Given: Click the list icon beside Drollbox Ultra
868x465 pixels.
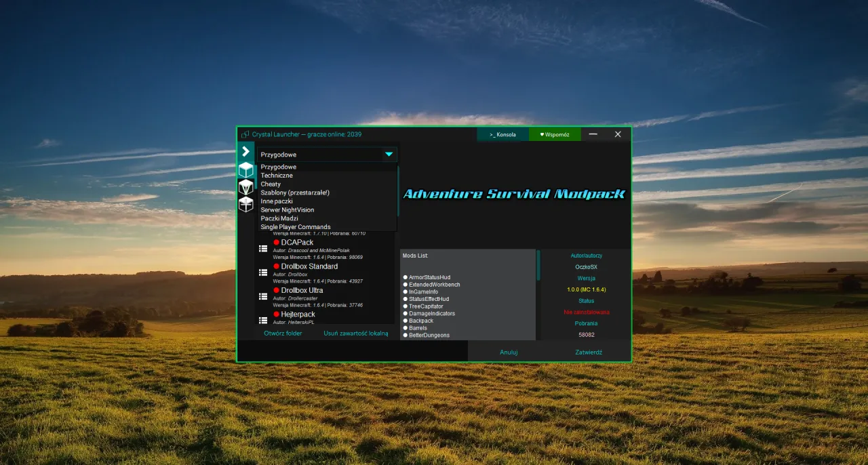Looking at the screenshot, I should 263,296.
